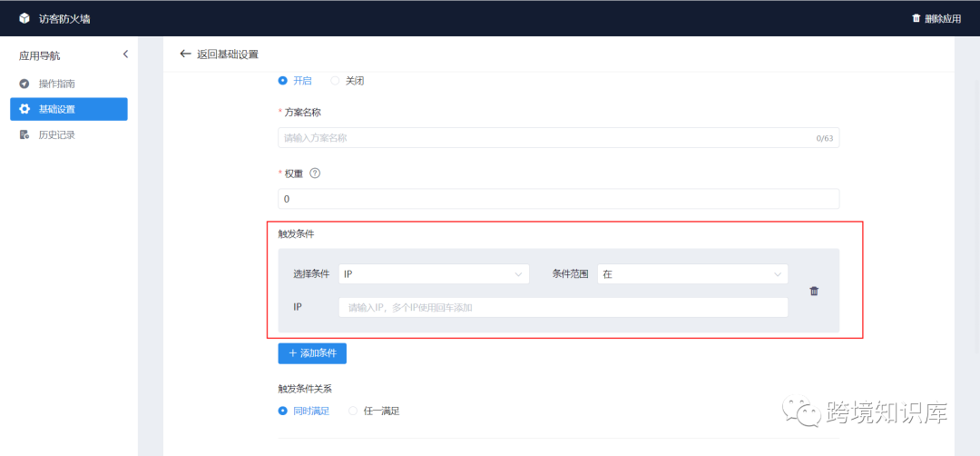Click the 历史记录 document icon
The height and width of the screenshot is (456, 980).
click(x=24, y=134)
